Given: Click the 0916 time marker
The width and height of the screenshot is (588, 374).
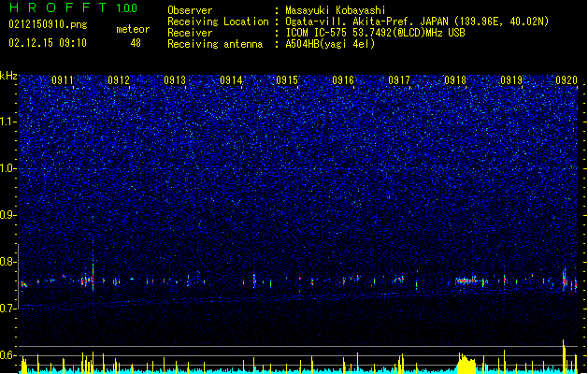Looking at the screenshot, I should (343, 79).
